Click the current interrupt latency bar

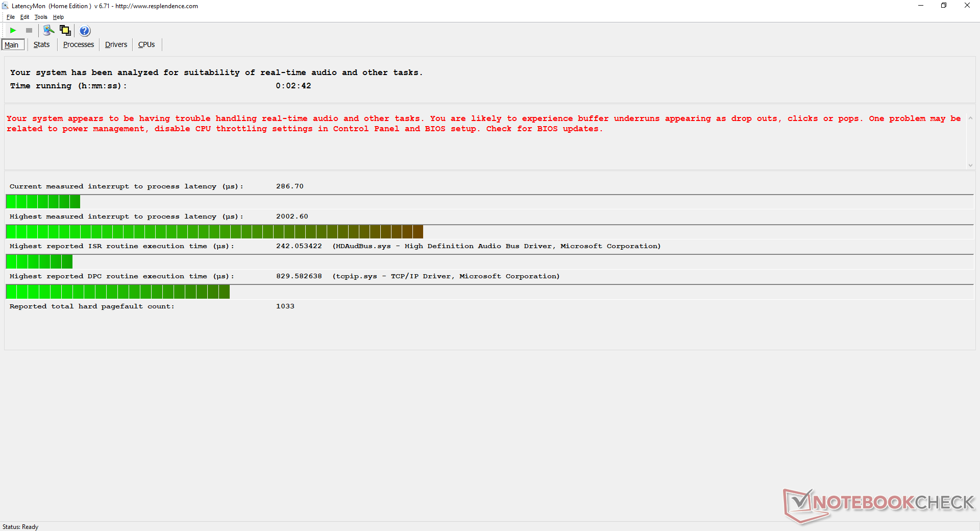[489, 202]
